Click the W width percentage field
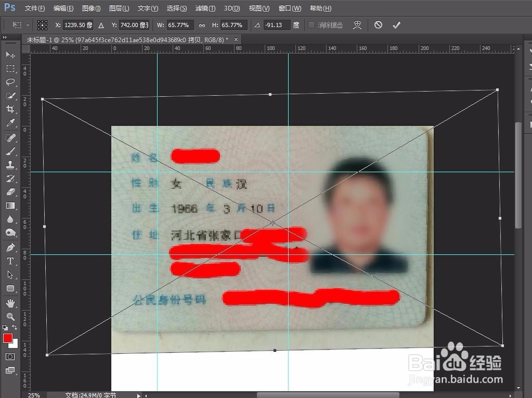The width and height of the screenshot is (532, 398). [x=180, y=25]
